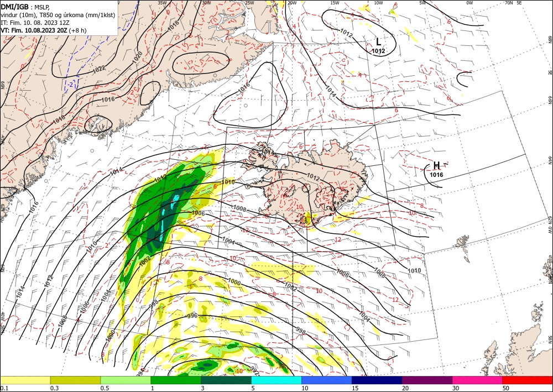The height and width of the screenshot is (392, 553).
Task: Click the 'DMI/IGB : MSLP,' title text
Action: (x=25, y=6)
